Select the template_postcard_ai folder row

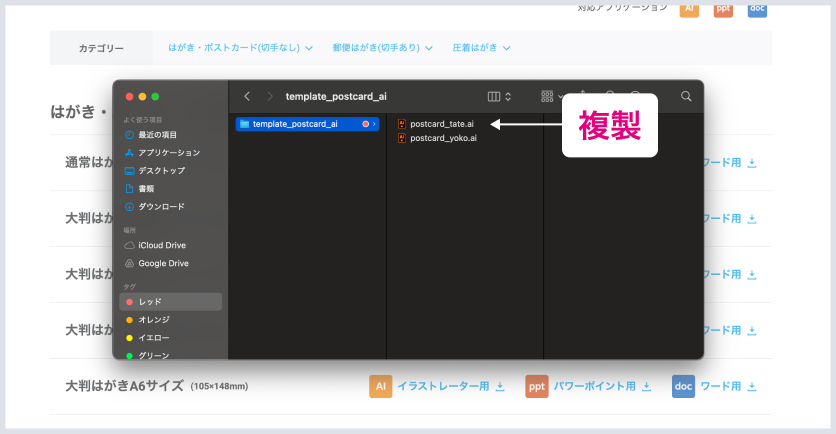[308, 124]
